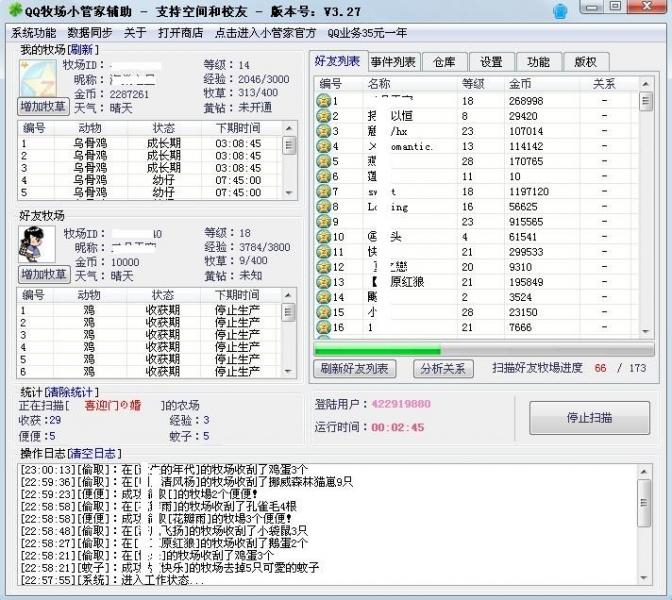672x600 pixels.
Task: Click the operation log scrollbar thumb
Action: click(x=644, y=503)
